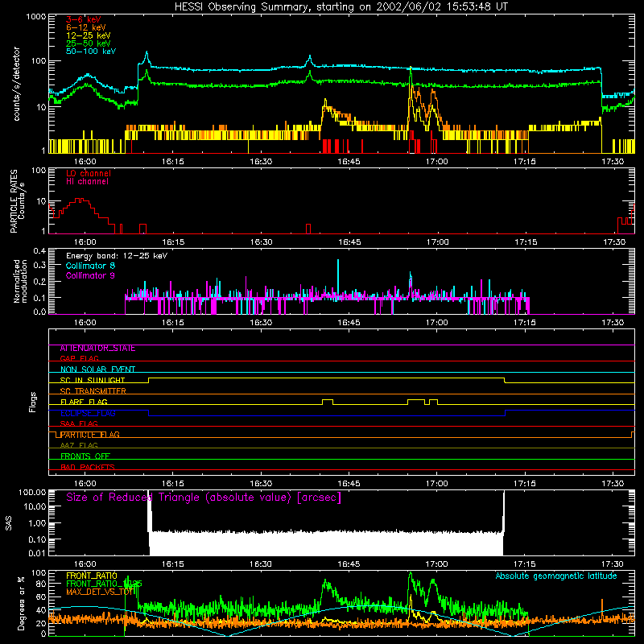Click the 17:15 time label under the modulation panel
Viewport: 644px width, 644px height.
(525, 323)
